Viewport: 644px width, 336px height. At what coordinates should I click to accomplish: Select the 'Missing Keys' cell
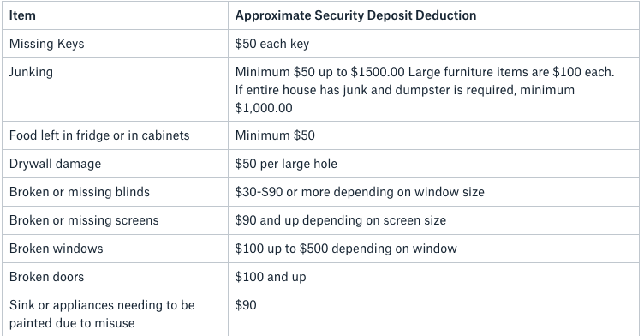coord(46,44)
